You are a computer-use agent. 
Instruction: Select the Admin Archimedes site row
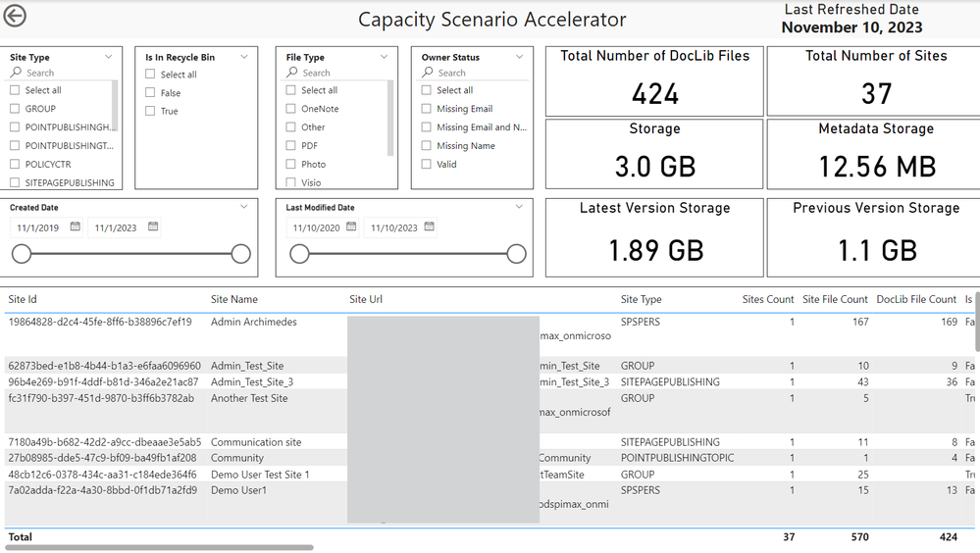tap(490, 334)
